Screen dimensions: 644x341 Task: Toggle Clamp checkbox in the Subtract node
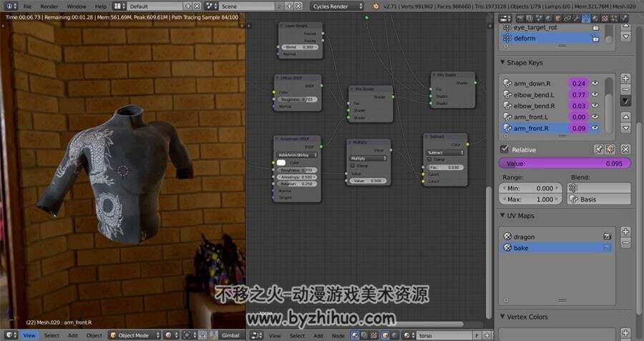point(429,159)
